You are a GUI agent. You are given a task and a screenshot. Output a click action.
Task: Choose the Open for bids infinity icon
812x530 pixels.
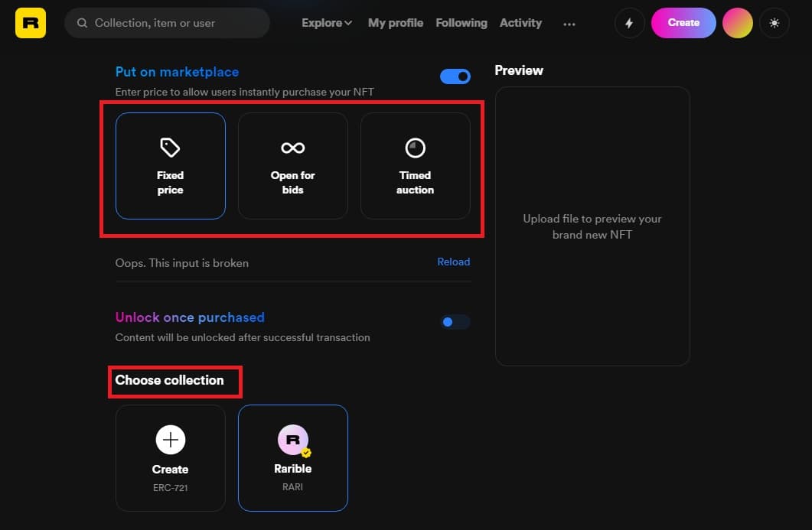click(x=292, y=148)
